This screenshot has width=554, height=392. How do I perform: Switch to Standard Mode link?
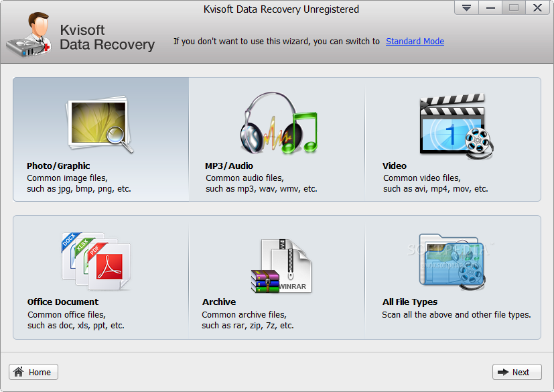coord(415,42)
